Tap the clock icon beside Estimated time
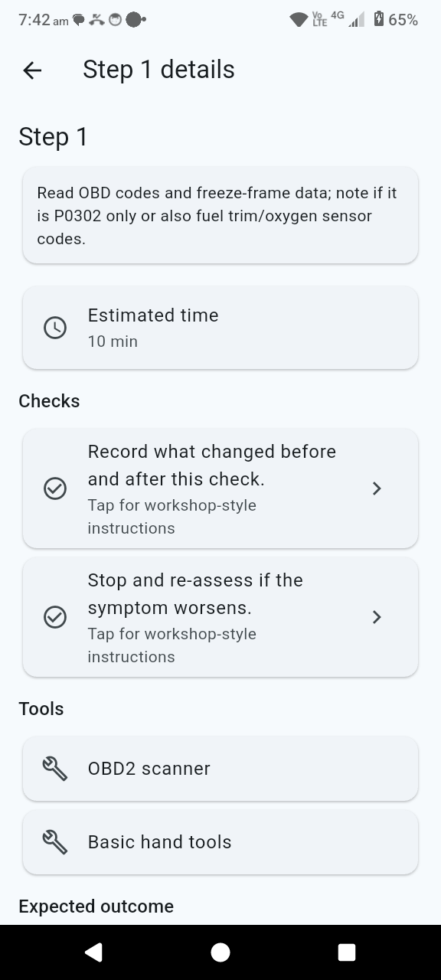Viewport: 441px width, 980px height. tap(54, 328)
